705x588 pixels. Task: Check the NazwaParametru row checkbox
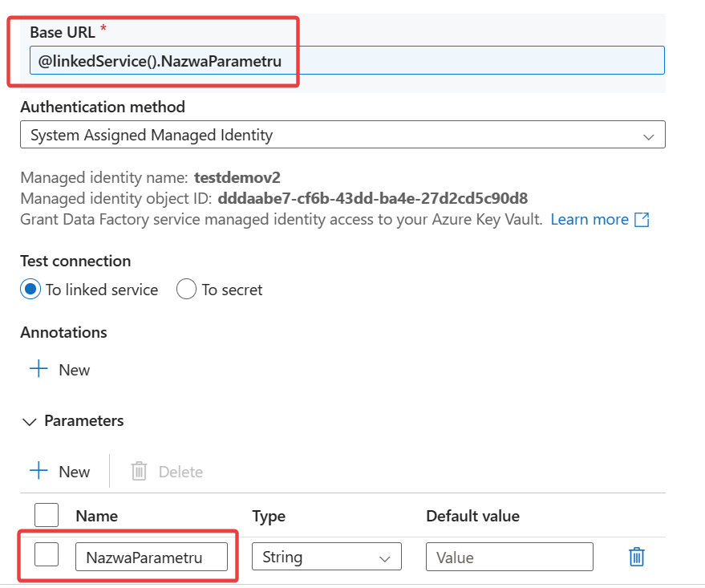[x=47, y=554]
